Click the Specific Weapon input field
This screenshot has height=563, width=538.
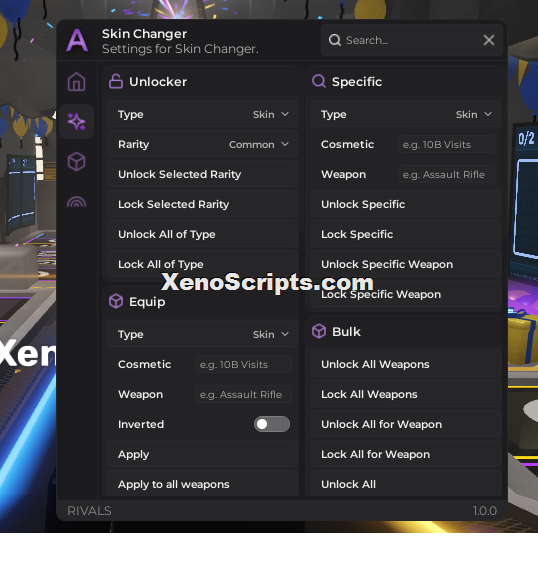coord(446,175)
